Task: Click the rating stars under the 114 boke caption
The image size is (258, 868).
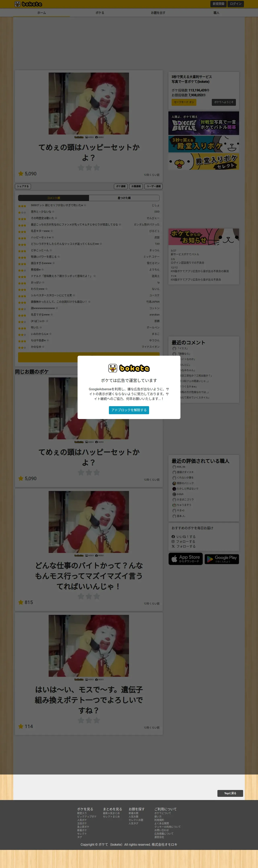Action: [x=89, y=720]
